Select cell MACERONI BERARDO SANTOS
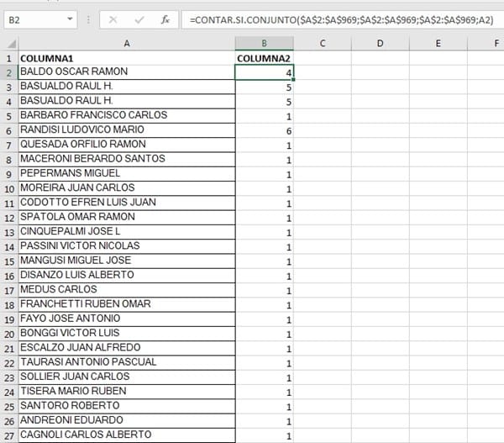Screen dimensions: 504x443 127,160
